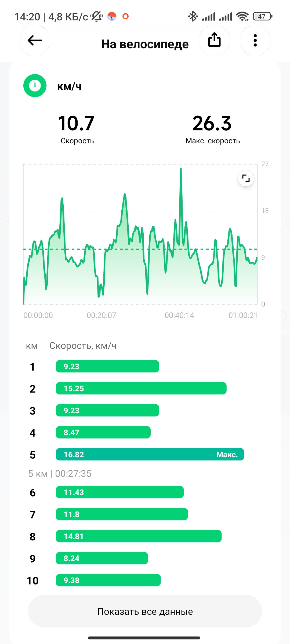Open the three-dot overflow menu
The height and width of the screenshot is (644, 290).
[255, 41]
